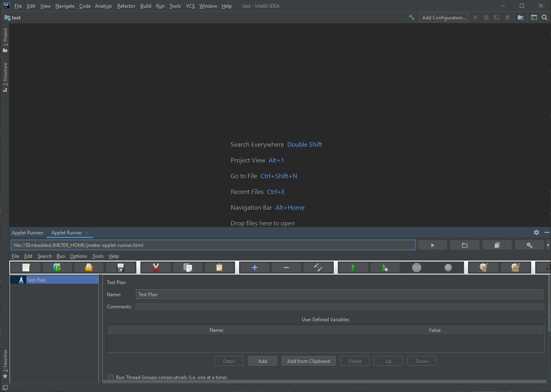The image size is (551, 392).
Task: Open JMeter Options menu
Action: 78,256
